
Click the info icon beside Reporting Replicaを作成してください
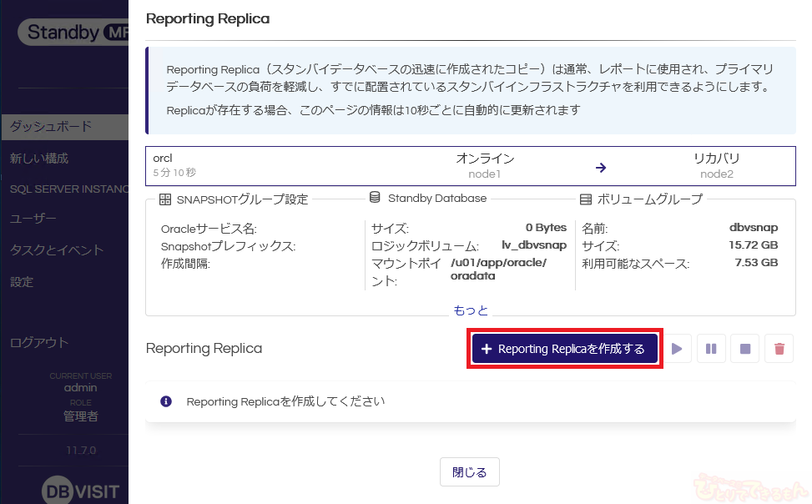166,401
